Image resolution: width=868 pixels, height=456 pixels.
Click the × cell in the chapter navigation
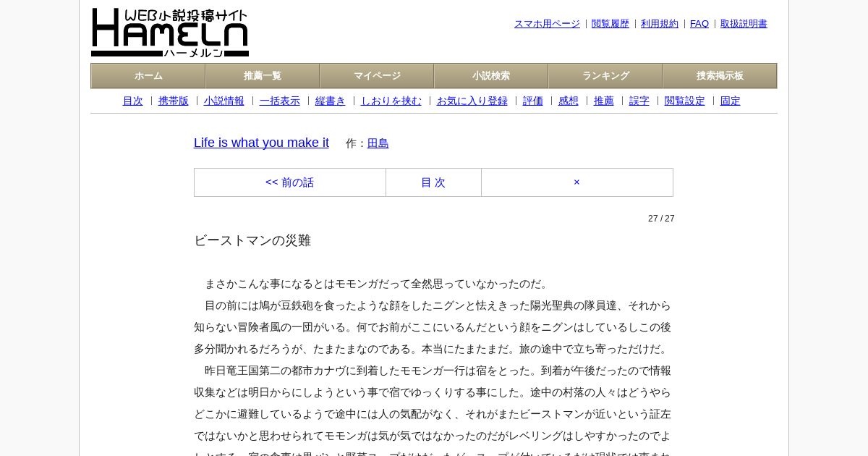tap(576, 182)
